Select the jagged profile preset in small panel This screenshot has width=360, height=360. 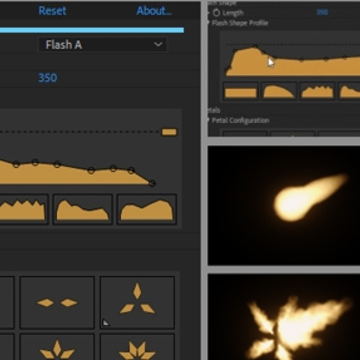[x=317, y=91]
